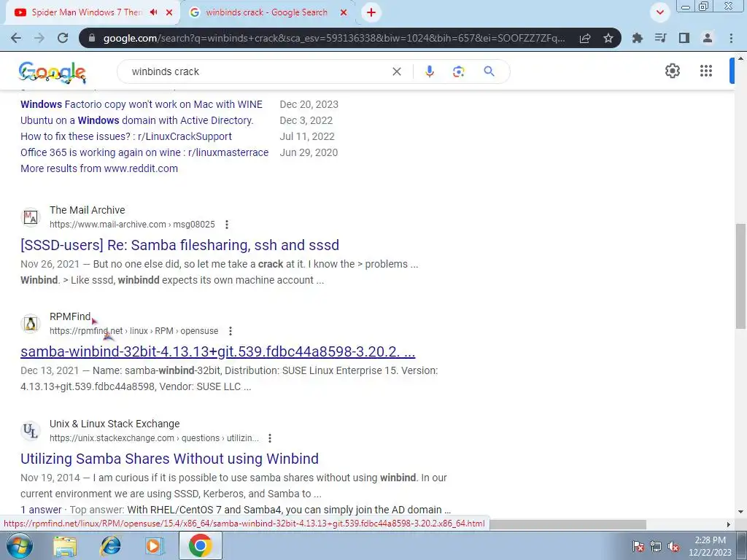Search by image with Lens icon

coord(458,71)
